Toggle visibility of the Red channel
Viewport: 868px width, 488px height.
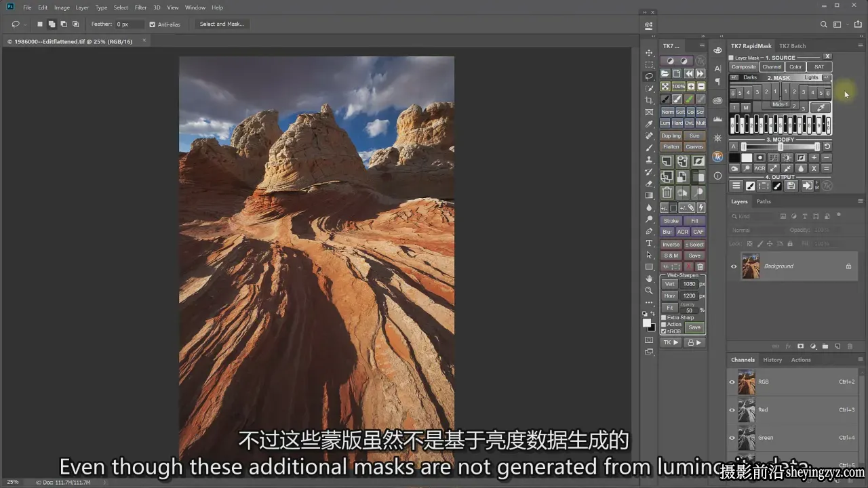coord(732,409)
